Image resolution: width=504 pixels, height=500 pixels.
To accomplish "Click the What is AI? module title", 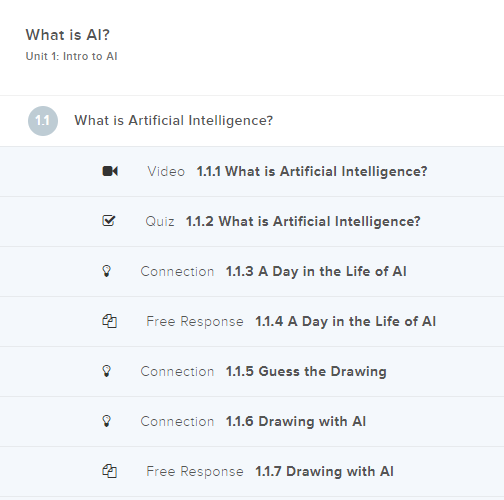I will pyautogui.click(x=68, y=35).
